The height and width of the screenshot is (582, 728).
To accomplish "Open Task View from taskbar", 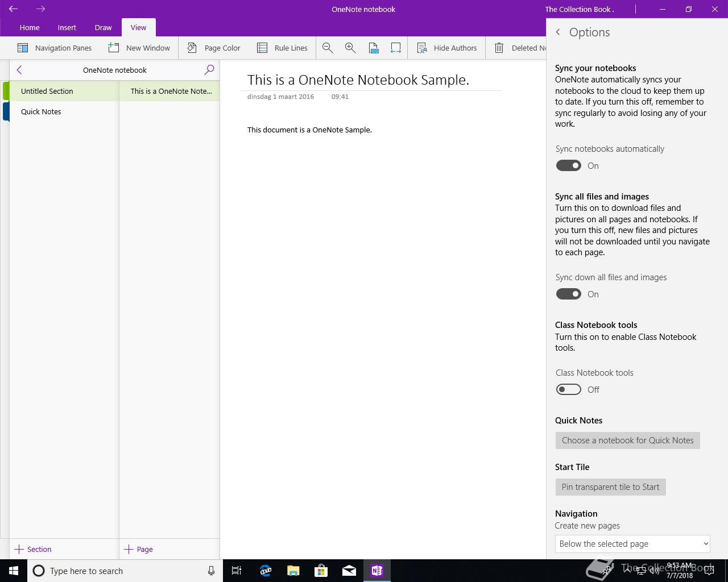I will pyautogui.click(x=237, y=571).
